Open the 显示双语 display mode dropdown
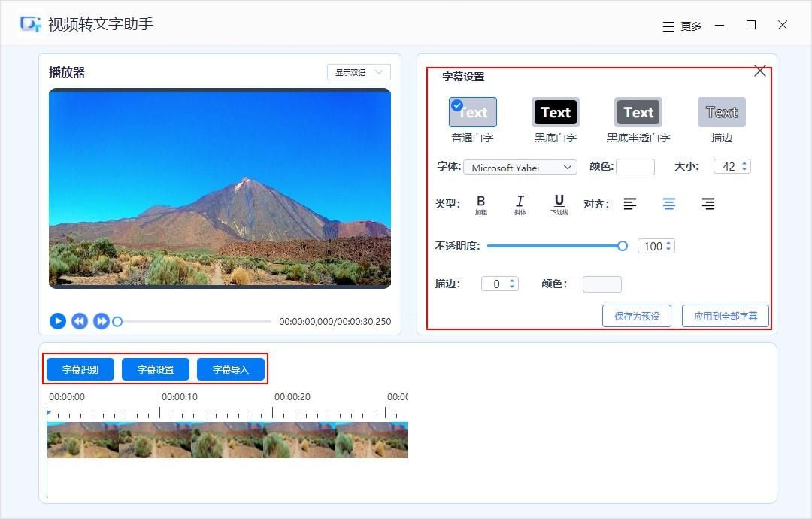812x519 pixels. coord(359,71)
